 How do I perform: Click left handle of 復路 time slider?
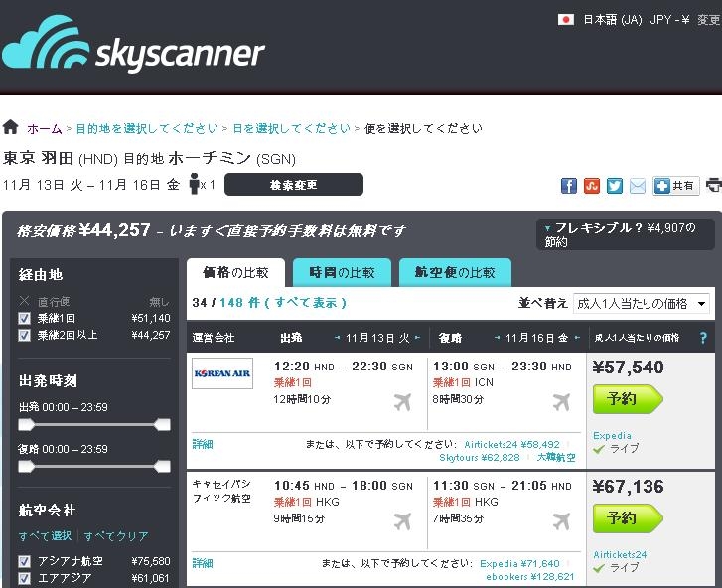[26, 467]
